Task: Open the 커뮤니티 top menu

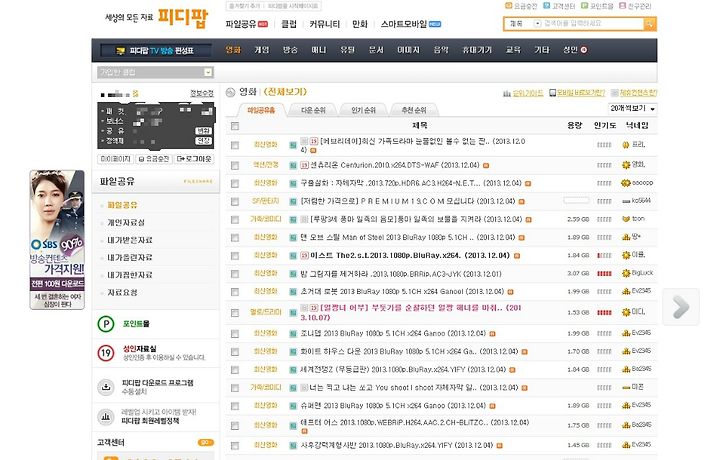Action: 325,24
